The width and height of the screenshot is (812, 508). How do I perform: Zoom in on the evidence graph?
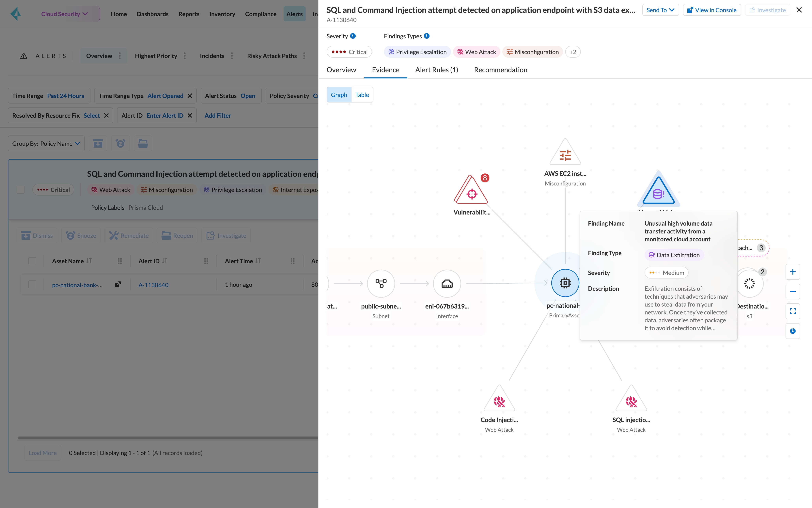click(x=793, y=272)
